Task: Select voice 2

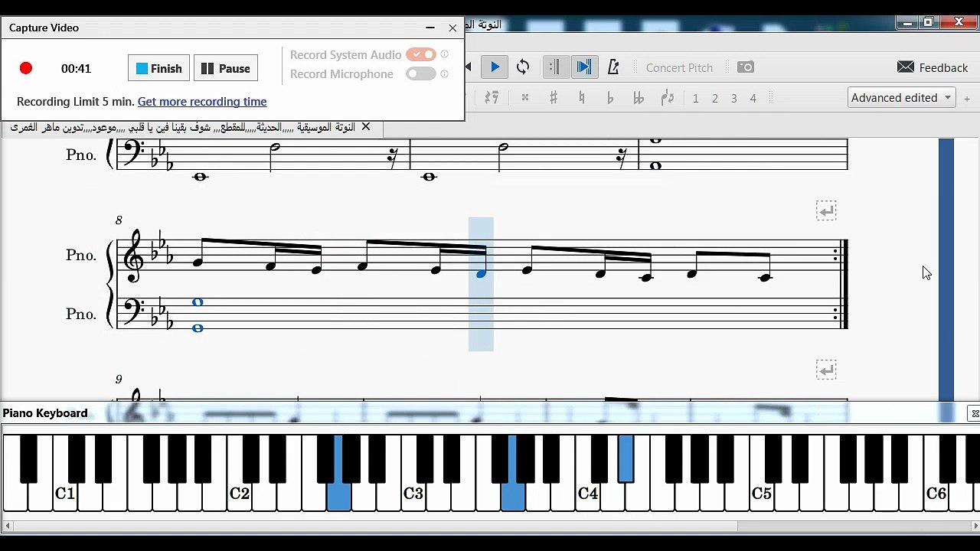Action: click(x=715, y=98)
